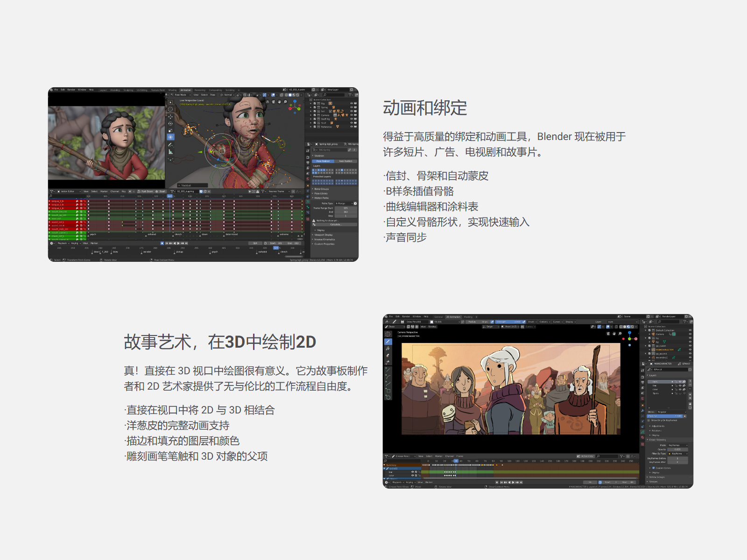
Task: Open the Pose Mode dropdown
Action: [181, 95]
